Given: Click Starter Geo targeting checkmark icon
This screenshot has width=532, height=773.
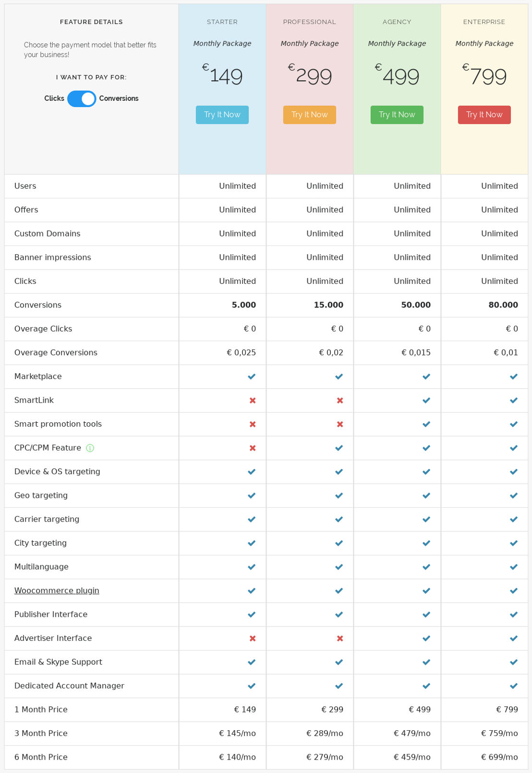Looking at the screenshot, I should (x=252, y=495).
